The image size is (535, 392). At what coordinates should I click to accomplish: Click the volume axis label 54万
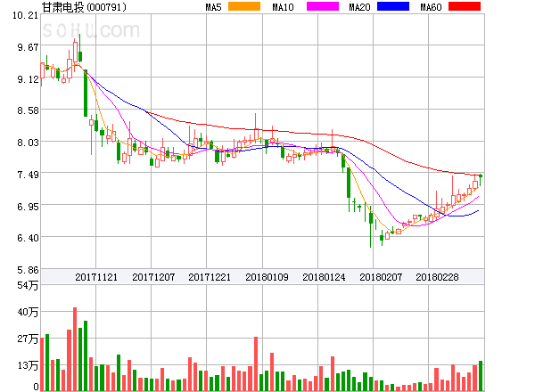28,285
